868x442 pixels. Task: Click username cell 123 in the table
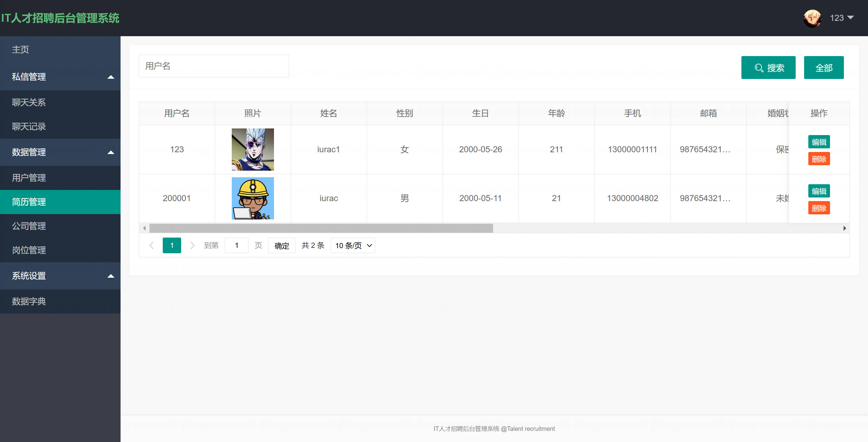tap(177, 149)
